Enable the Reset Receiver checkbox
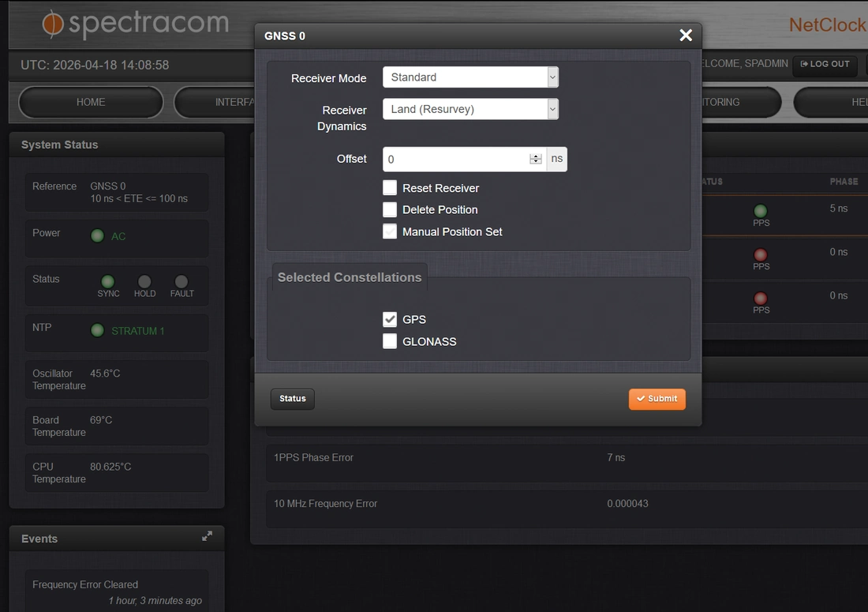The width and height of the screenshot is (868, 612). coord(390,188)
